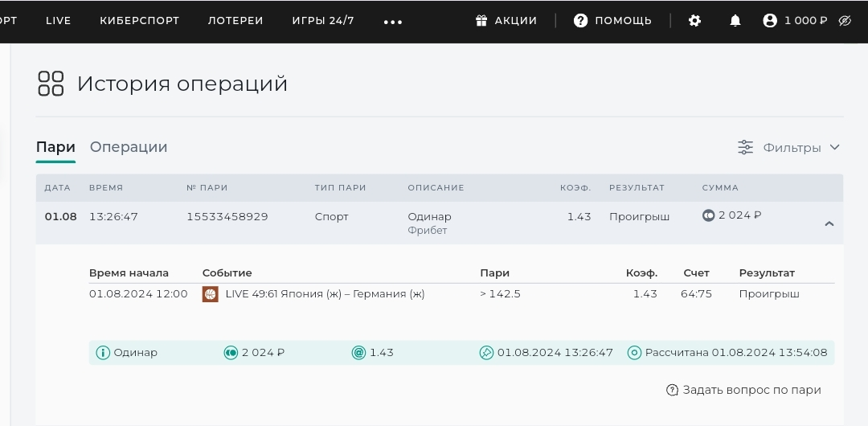Click the Помощь question mark icon

[x=580, y=21]
